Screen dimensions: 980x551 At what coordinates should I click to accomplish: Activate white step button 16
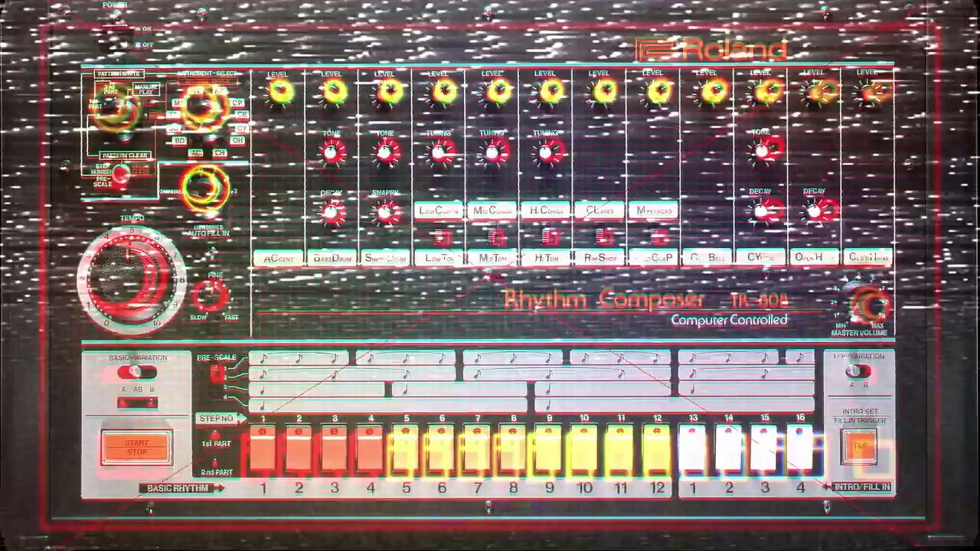800,449
